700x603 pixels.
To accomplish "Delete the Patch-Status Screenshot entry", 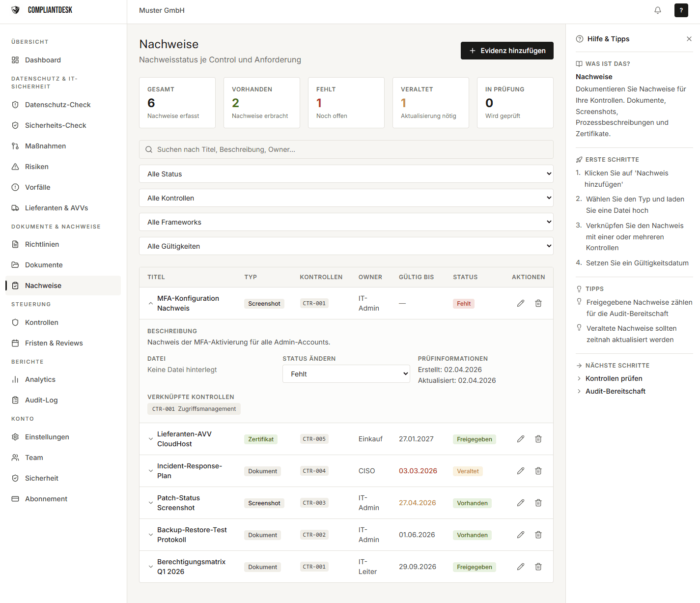I will [538, 503].
